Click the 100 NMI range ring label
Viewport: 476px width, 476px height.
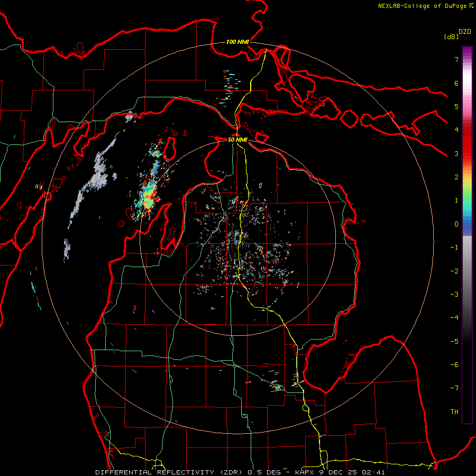tap(237, 42)
